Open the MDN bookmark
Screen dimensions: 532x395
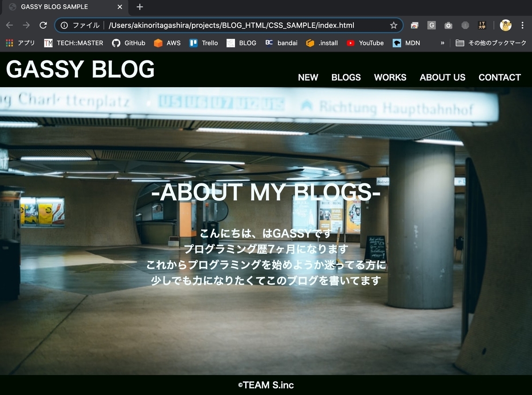[406, 43]
